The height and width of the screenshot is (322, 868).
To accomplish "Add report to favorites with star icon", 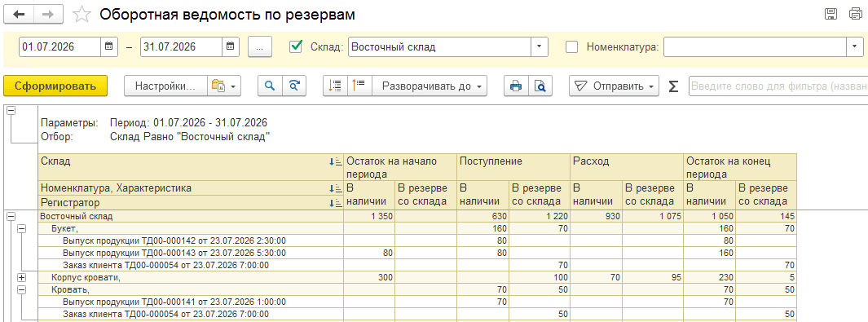I will click(82, 15).
